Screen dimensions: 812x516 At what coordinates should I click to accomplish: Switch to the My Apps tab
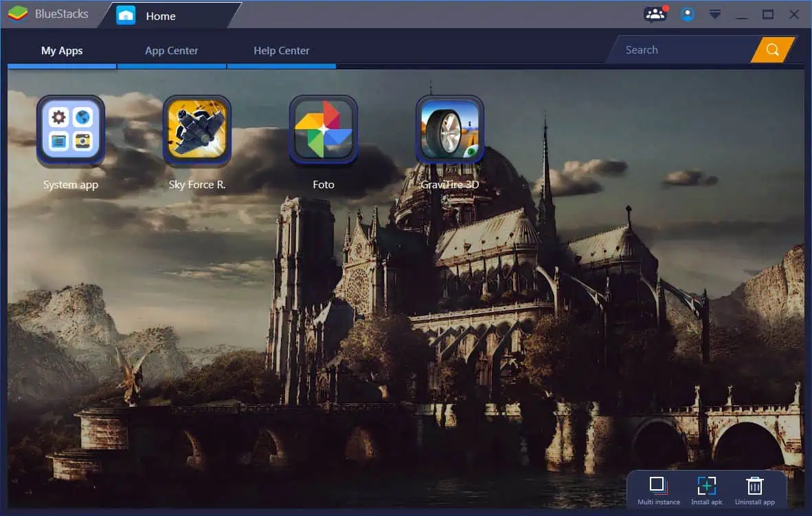[62, 50]
